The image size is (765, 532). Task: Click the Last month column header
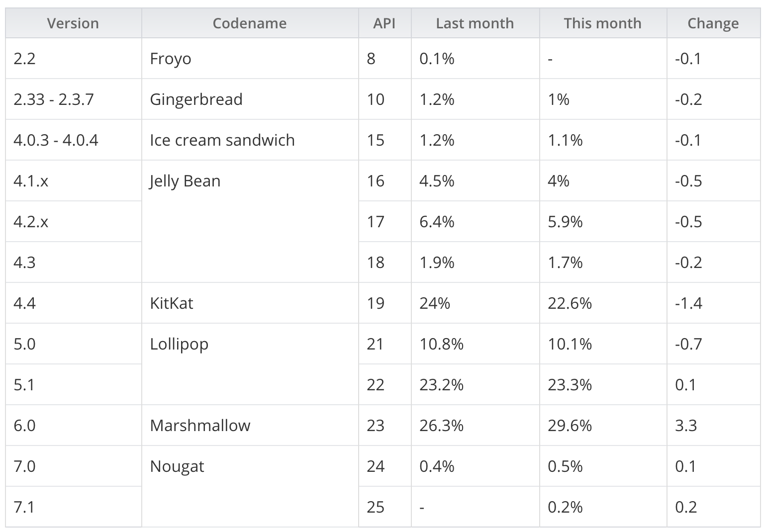[475, 23]
